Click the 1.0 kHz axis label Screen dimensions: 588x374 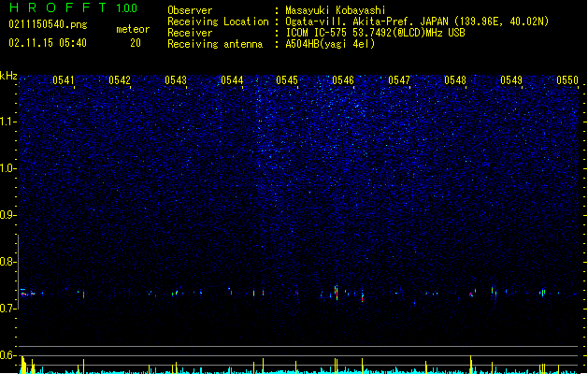click(8, 168)
